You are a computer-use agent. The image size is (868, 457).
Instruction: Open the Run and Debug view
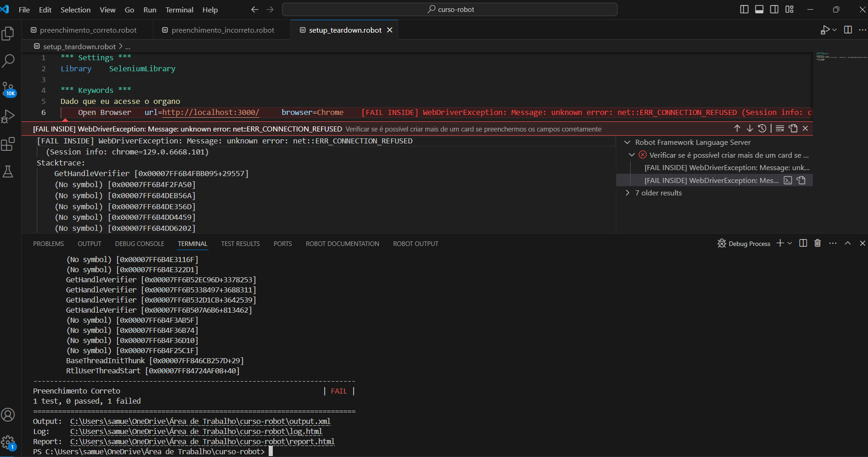tap(8, 116)
